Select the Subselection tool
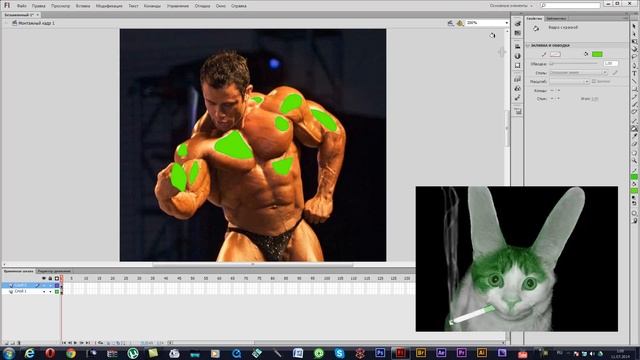The height and width of the screenshot is (360, 640). point(635,34)
